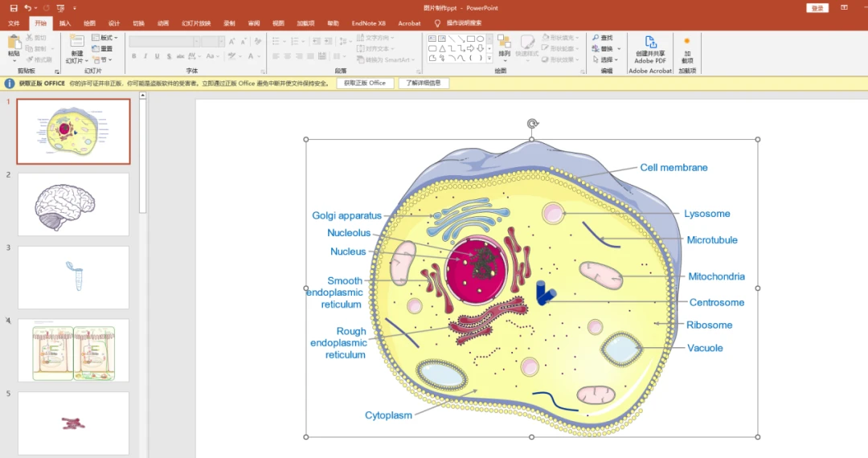Open the Section (节) dropdown
This screenshot has height=458, width=868.
click(x=103, y=59)
